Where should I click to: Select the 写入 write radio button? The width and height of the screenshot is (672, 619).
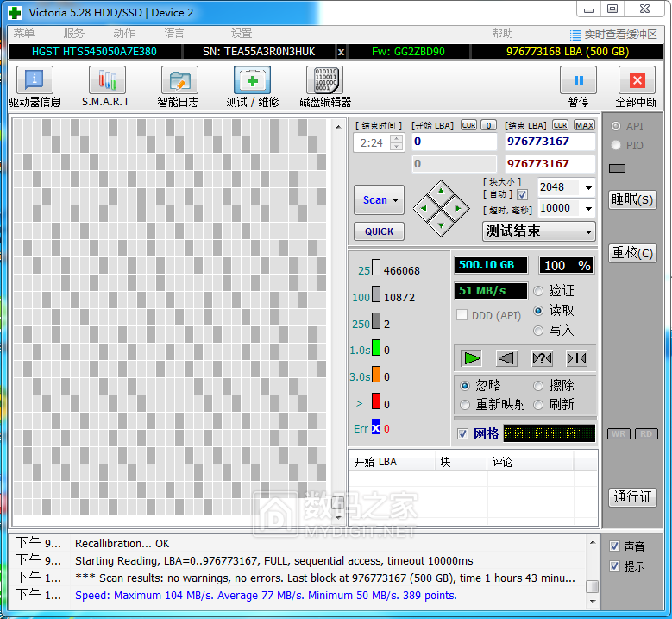pyautogui.click(x=538, y=331)
